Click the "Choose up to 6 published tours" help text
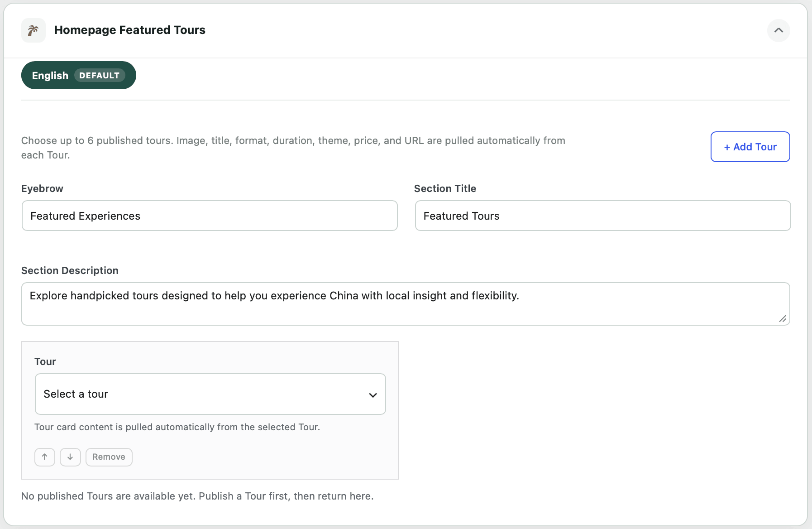Viewport: 812px width, 529px height. (x=293, y=148)
